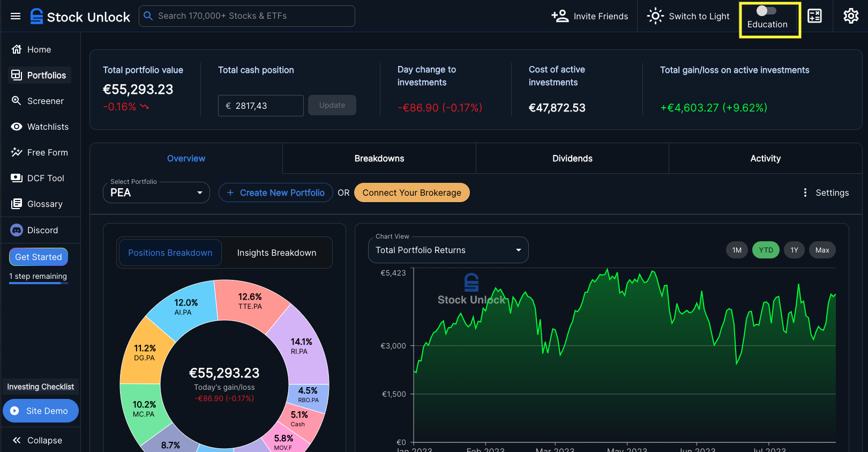Click the MC.PA 10.2% pie slice
This screenshot has height=452, width=868.
[144, 409]
